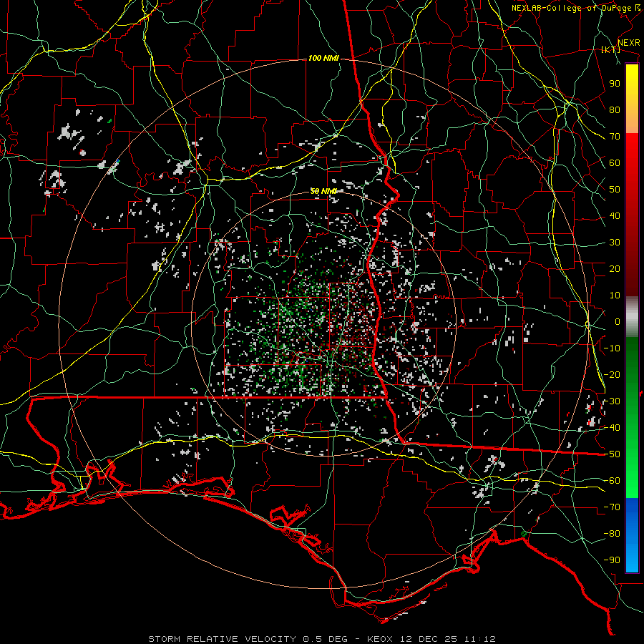The height and width of the screenshot is (644, 644).
Task: Pick the bright green band near -60
Action: click(x=632, y=481)
